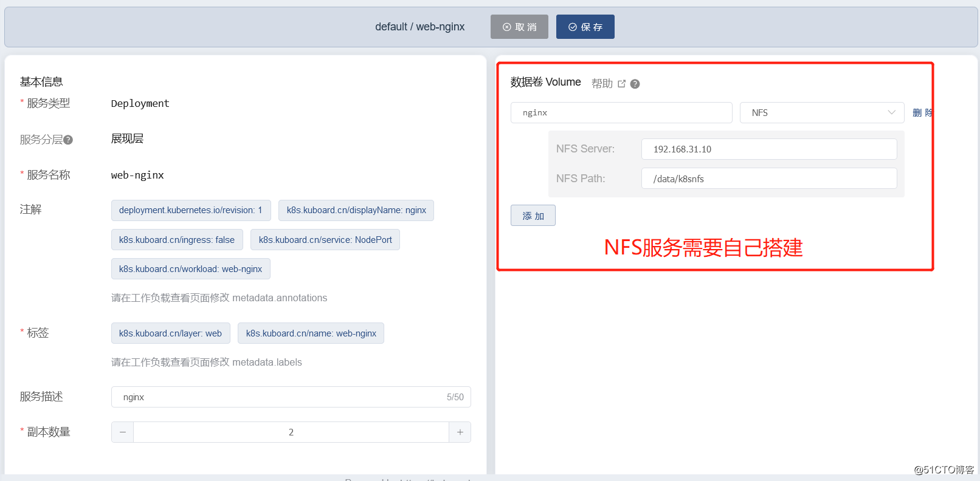
Task: Click the 添加 add volume button
Action: (x=533, y=216)
